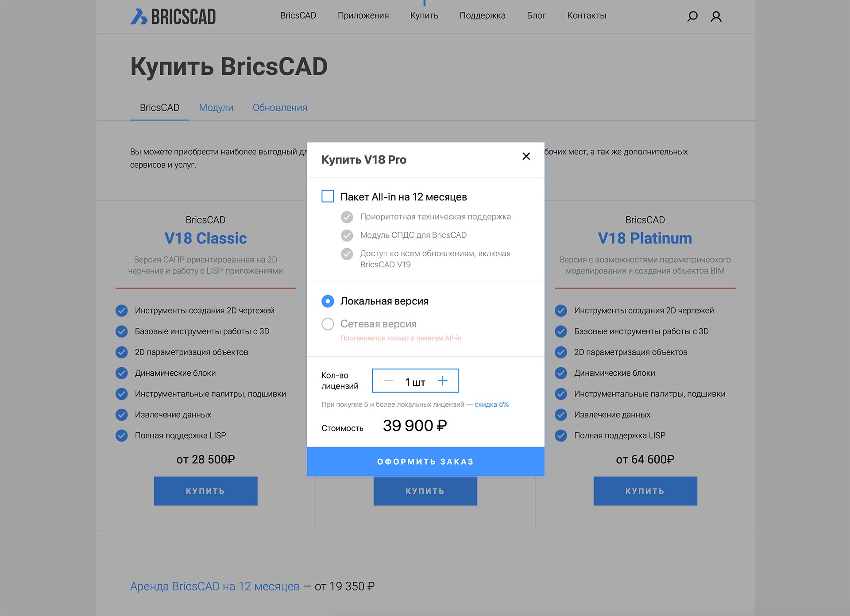
Task: Click Купить button under V18 Platinum
Action: point(645,491)
